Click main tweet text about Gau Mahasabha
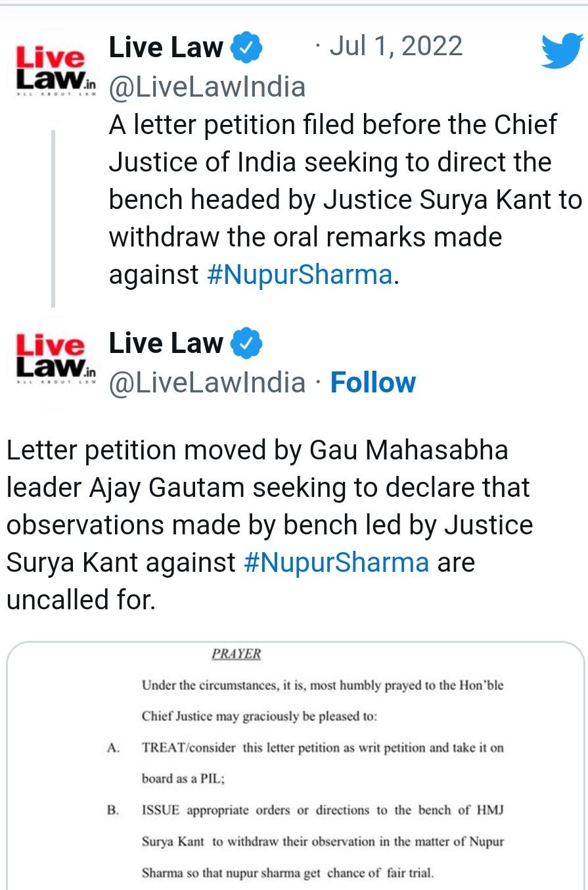Viewport: 588px width, 890px height. coord(269,525)
